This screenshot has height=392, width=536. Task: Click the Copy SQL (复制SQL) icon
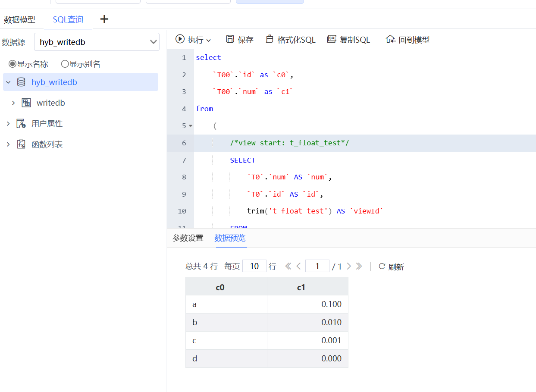(332, 39)
